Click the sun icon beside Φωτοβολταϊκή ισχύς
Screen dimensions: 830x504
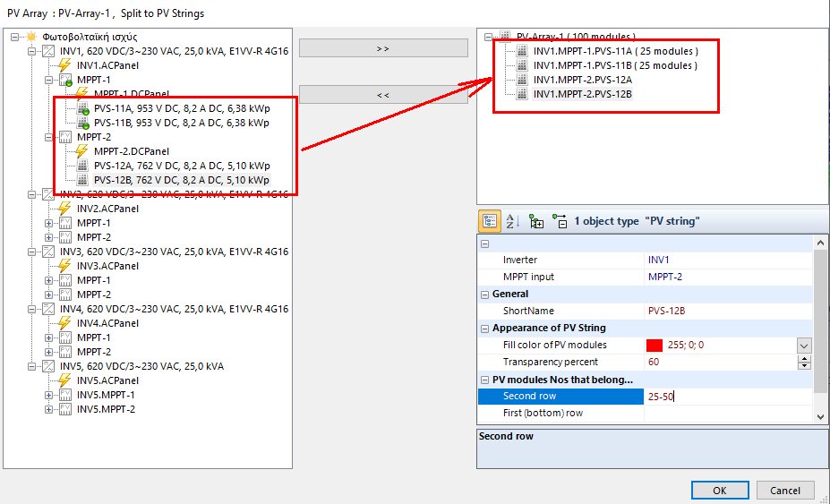(30, 37)
